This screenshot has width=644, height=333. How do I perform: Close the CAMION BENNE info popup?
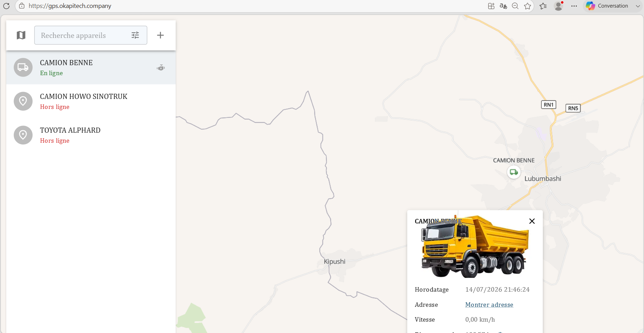(x=532, y=221)
